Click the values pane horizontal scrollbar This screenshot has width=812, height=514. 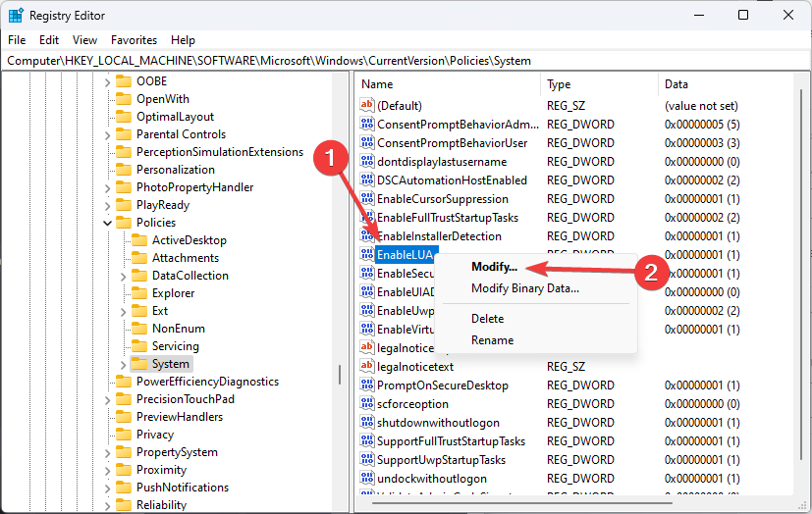coord(522,502)
